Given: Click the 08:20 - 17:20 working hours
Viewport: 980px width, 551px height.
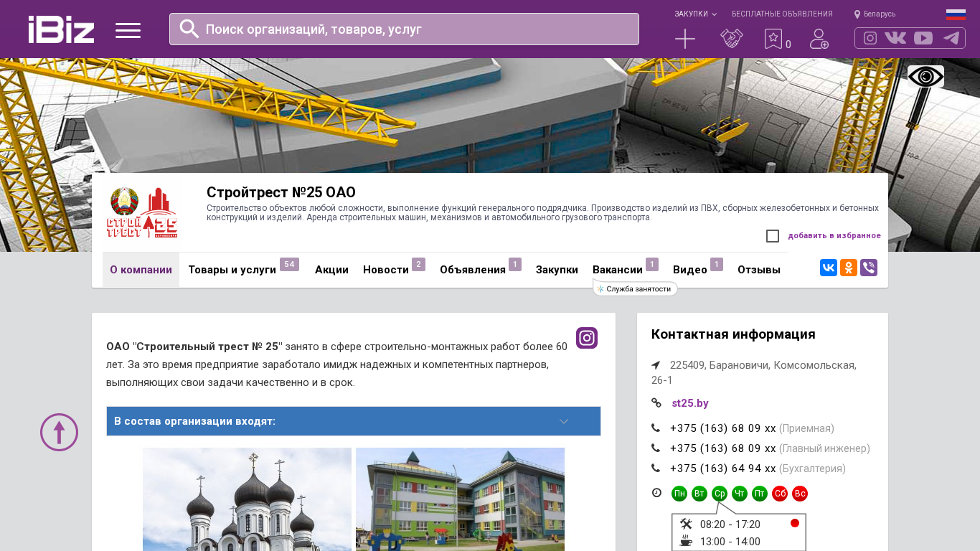Looking at the screenshot, I should [x=730, y=524].
